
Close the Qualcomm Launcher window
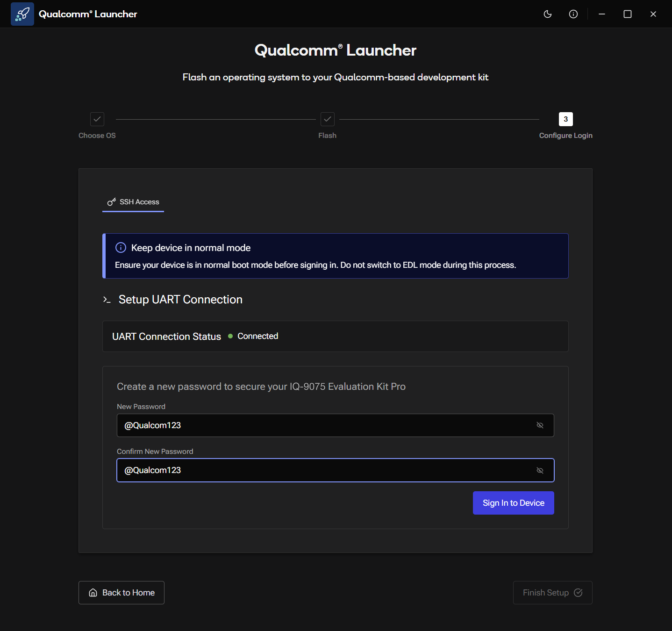point(653,14)
